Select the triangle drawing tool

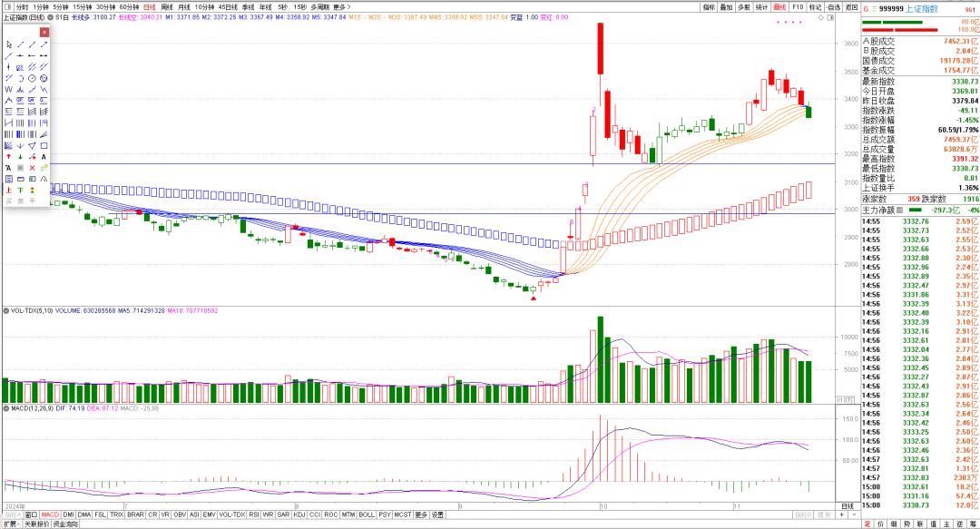(32, 146)
